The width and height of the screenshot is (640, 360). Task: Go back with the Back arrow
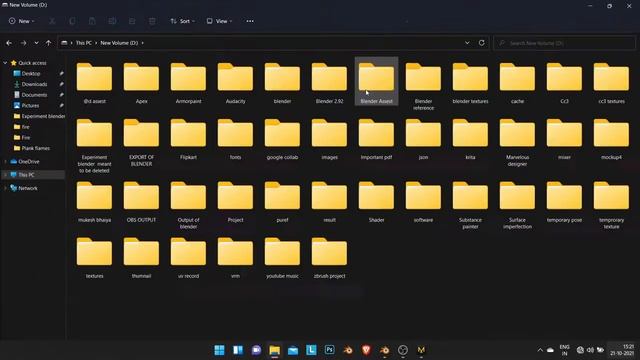click(9, 43)
